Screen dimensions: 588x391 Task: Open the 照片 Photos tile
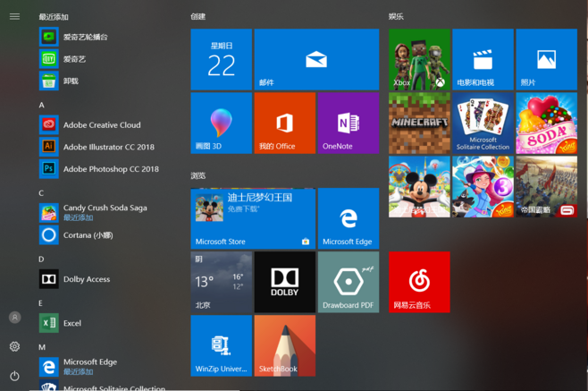point(546,59)
